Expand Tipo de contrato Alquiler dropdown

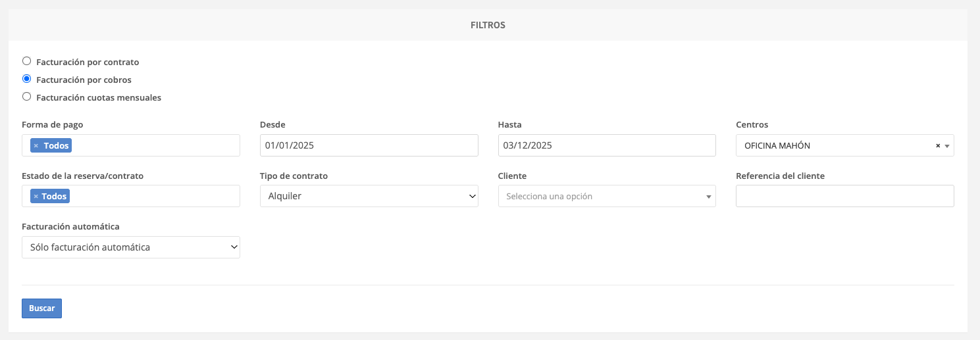[x=369, y=196]
